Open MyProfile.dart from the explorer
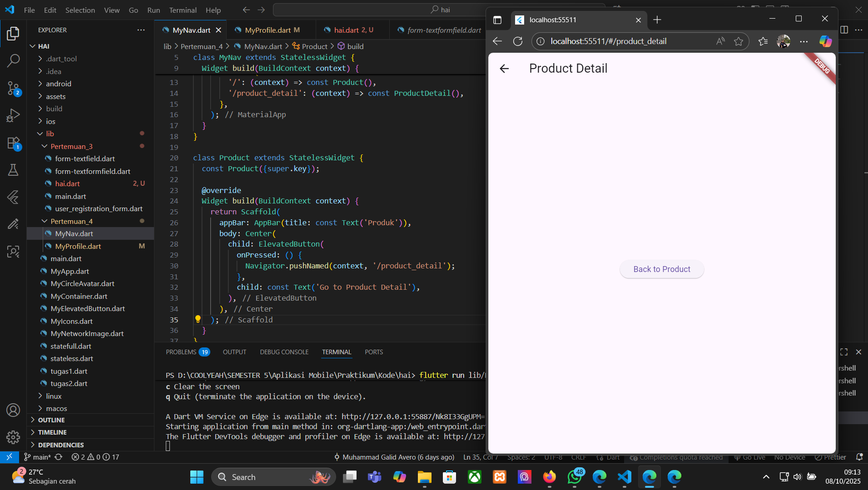The width and height of the screenshot is (868, 490). point(78,246)
